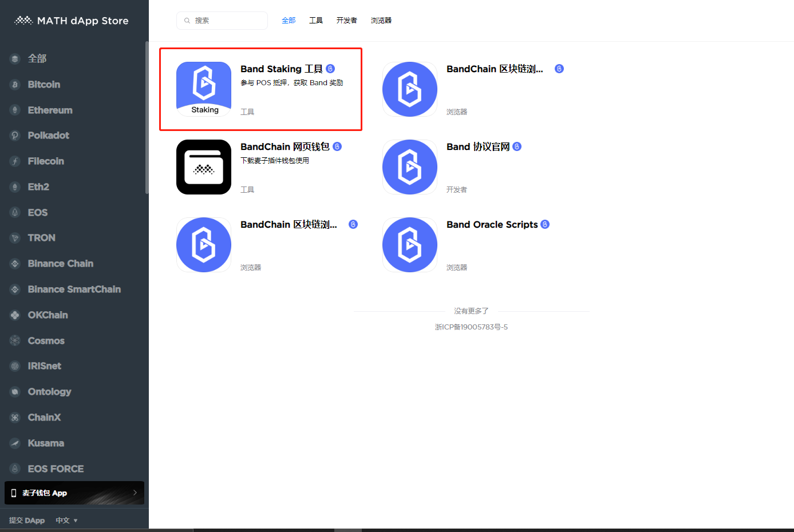Click the phone icon in 麦子钱包 App banner
The image size is (794, 532).
[x=14, y=493]
